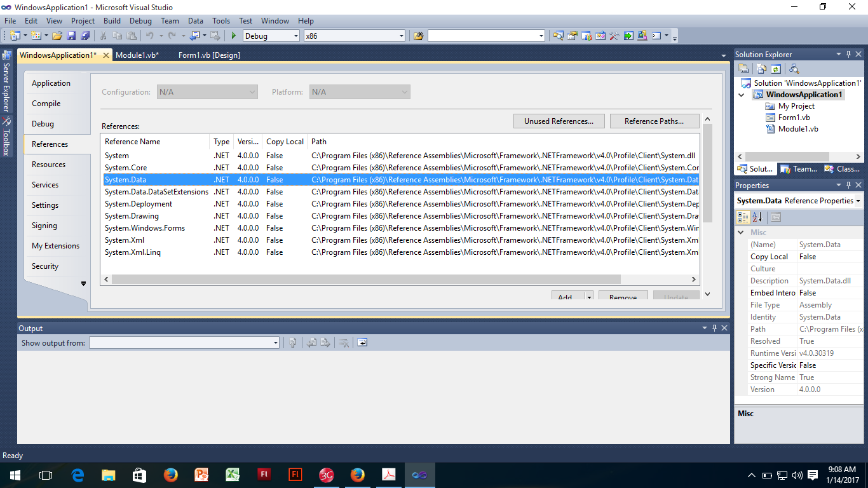Select the Settings project page tab
The image size is (868, 488).
[x=57, y=205]
